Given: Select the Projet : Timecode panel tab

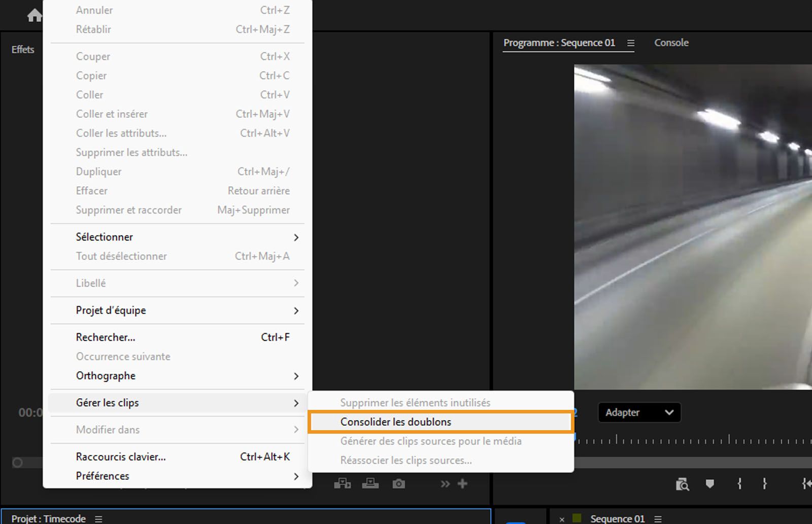Looking at the screenshot, I should point(49,518).
